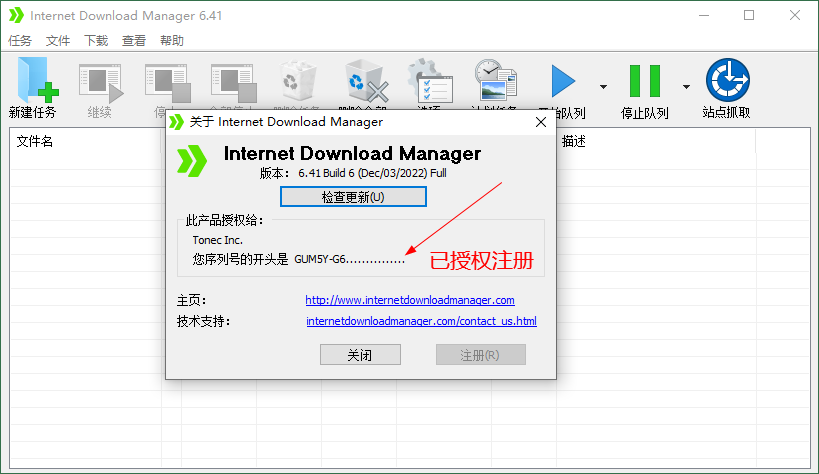Click the Resume (继续) toolbar icon
Viewport: 819px width, 474px height.
(100, 83)
